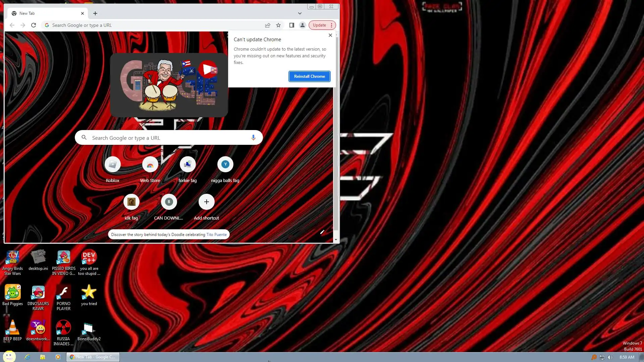Expand the tab search chevron
644x362 pixels.
tap(300, 13)
